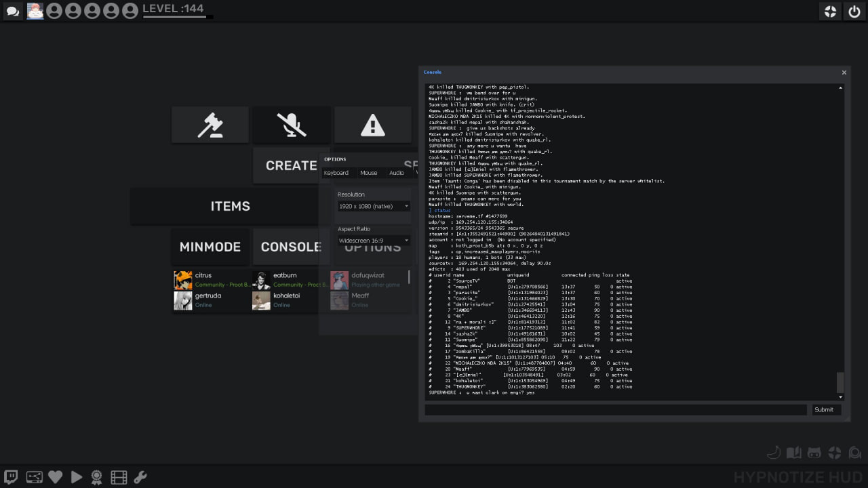Open the Resolution dropdown
This screenshot has width=868, height=488.
[x=374, y=206]
